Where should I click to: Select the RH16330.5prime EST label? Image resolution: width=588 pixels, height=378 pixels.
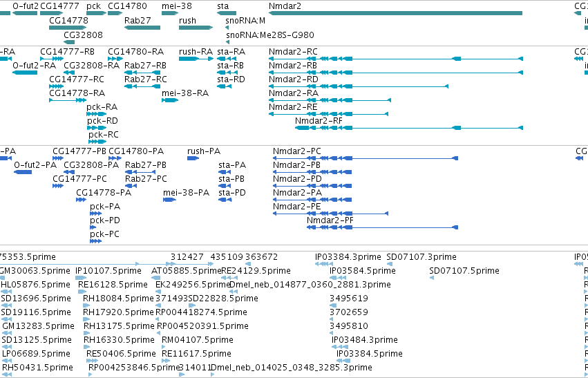pos(119,340)
